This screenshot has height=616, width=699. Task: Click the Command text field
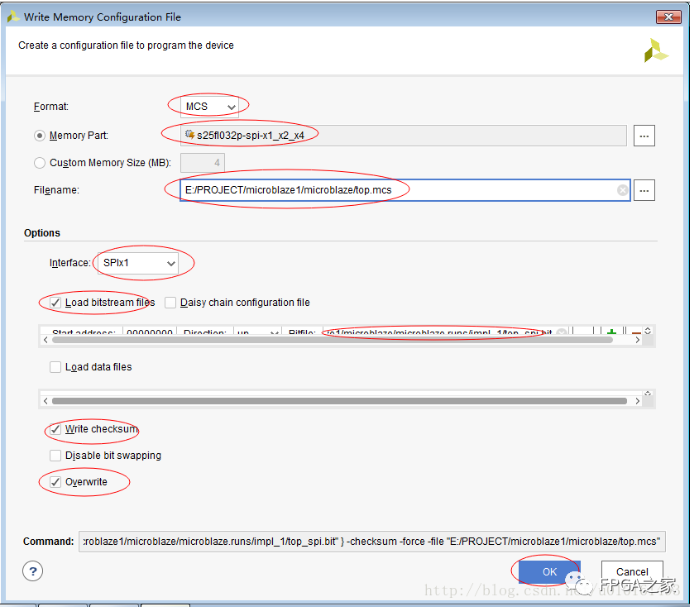click(371, 542)
